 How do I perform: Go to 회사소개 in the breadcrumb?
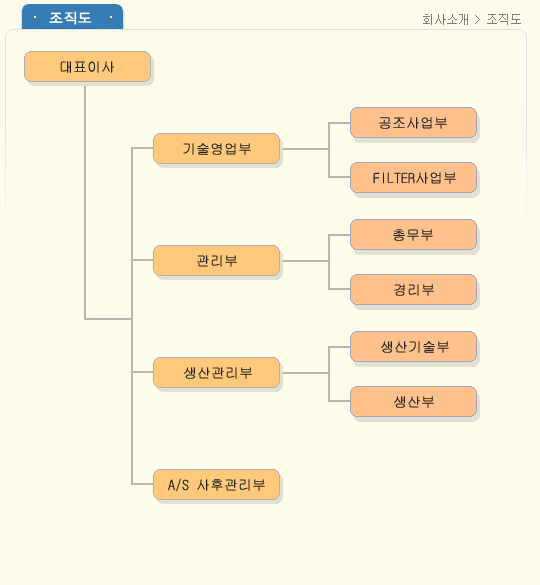(x=445, y=19)
